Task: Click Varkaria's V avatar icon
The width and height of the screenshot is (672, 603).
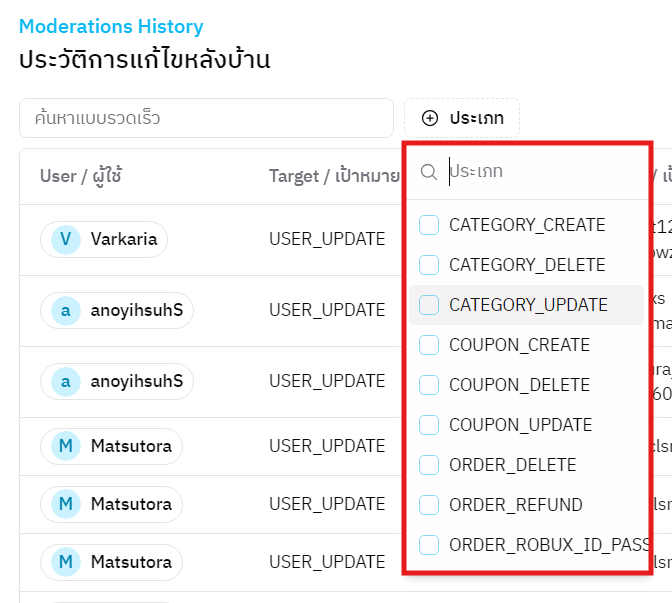Action: [66, 239]
